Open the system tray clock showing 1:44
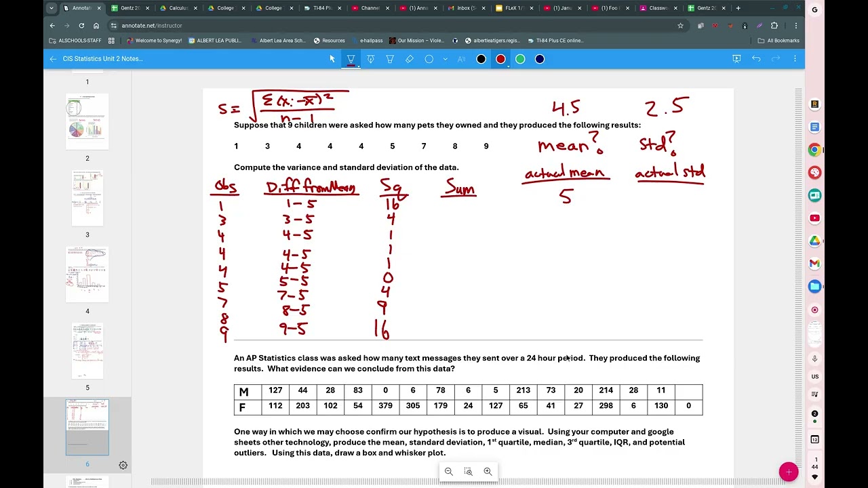The height and width of the screenshot is (488, 868). pos(815,463)
